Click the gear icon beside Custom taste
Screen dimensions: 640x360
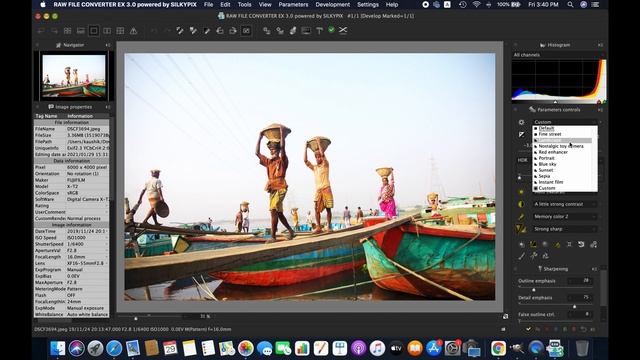coord(521,122)
